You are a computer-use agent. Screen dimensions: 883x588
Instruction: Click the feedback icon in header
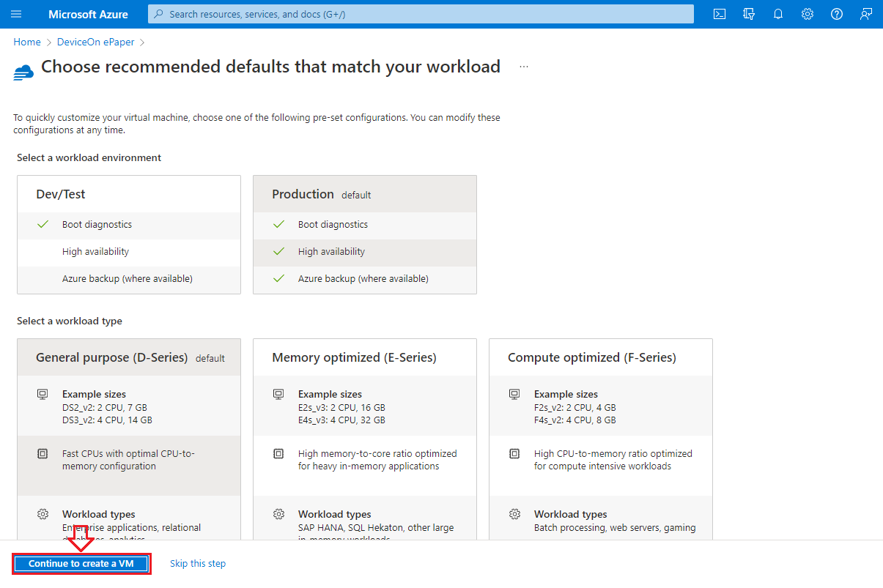click(866, 14)
